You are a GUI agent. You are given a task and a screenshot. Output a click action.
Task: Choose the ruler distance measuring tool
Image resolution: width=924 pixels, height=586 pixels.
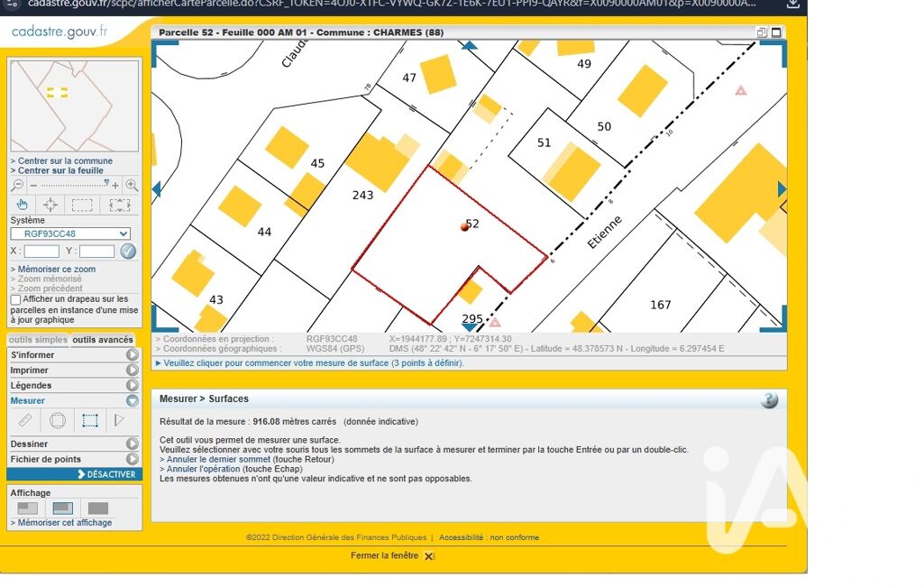tap(25, 420)
